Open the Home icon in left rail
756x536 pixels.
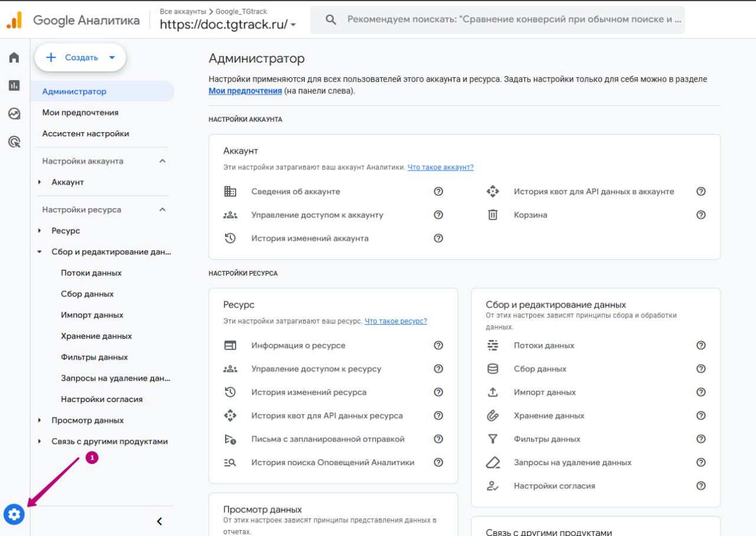(x=14, y=57)
